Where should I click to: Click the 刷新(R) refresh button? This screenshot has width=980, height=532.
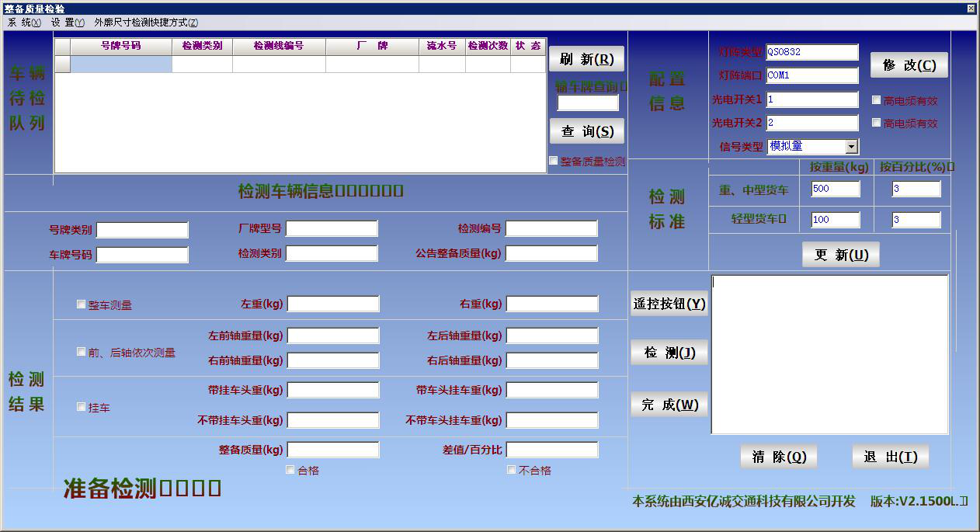click(x=586, y=58)
